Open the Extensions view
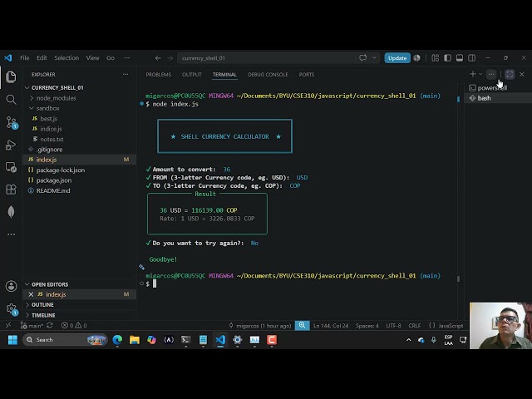Image resolution: width=532 pixels, height=399 pixels. point(11,190)
